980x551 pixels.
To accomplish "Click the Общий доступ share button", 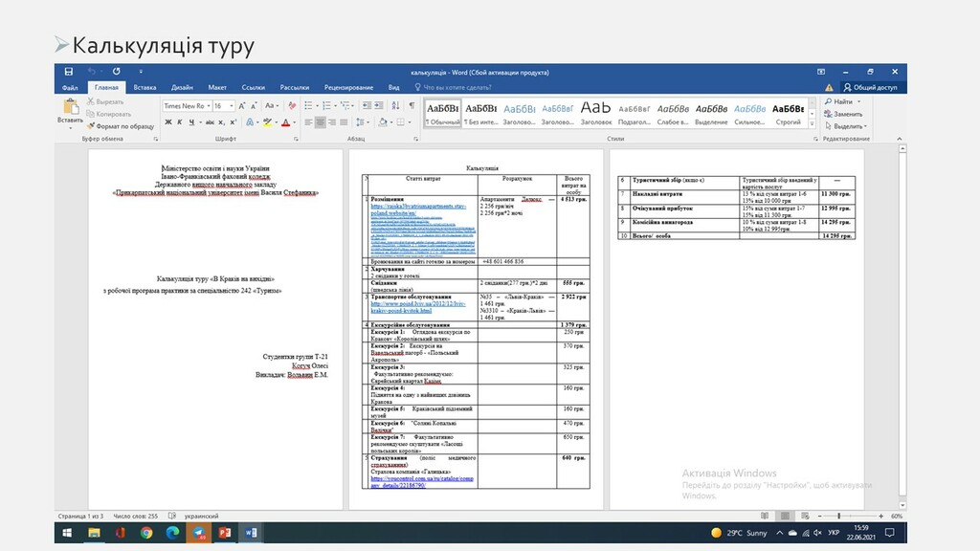I will point(869,87).
